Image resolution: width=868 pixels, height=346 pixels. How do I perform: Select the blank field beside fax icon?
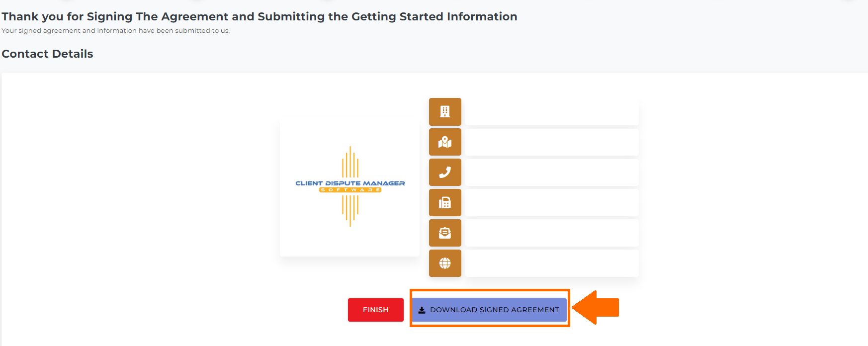[x=551, y=203]
